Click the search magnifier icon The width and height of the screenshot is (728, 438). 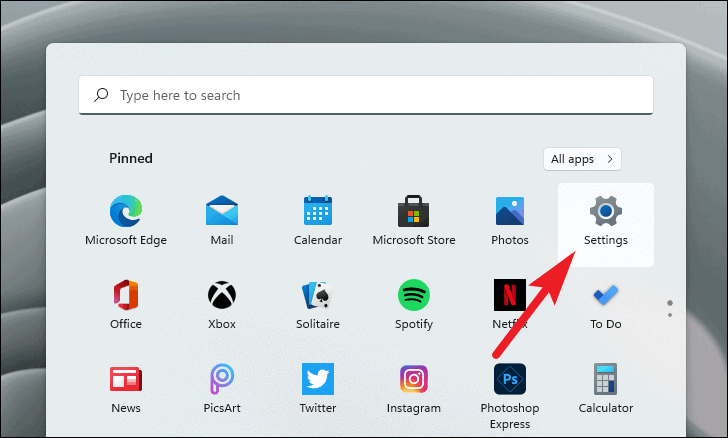101,95
